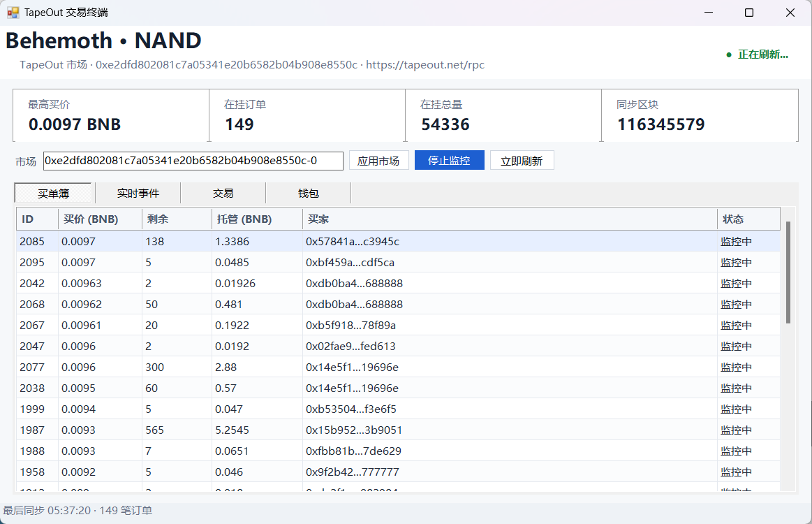The width and height of the screenshot is (812, 524).
Task: Click buyer address 0x57841a...c3945c
Action: coord(352,242)
